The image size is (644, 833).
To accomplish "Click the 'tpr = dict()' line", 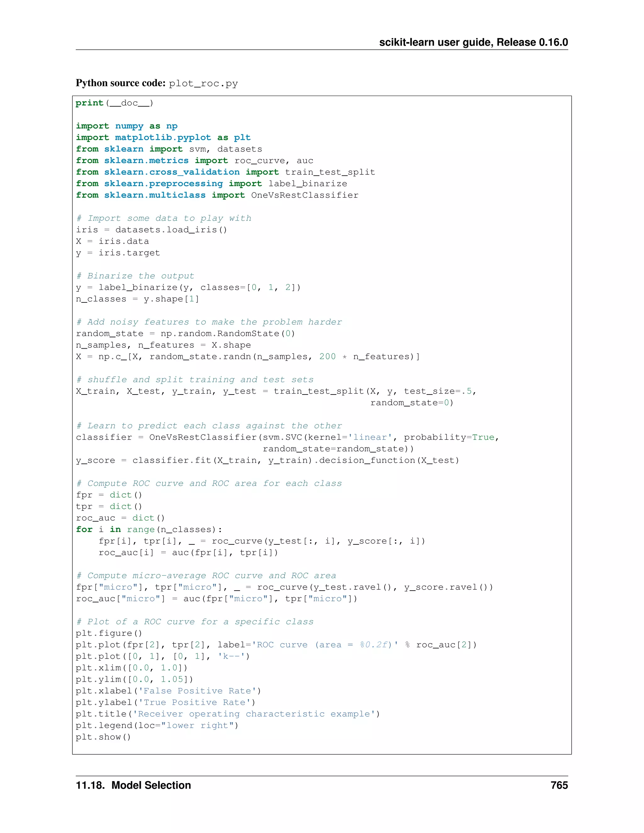I will point(109,506).
